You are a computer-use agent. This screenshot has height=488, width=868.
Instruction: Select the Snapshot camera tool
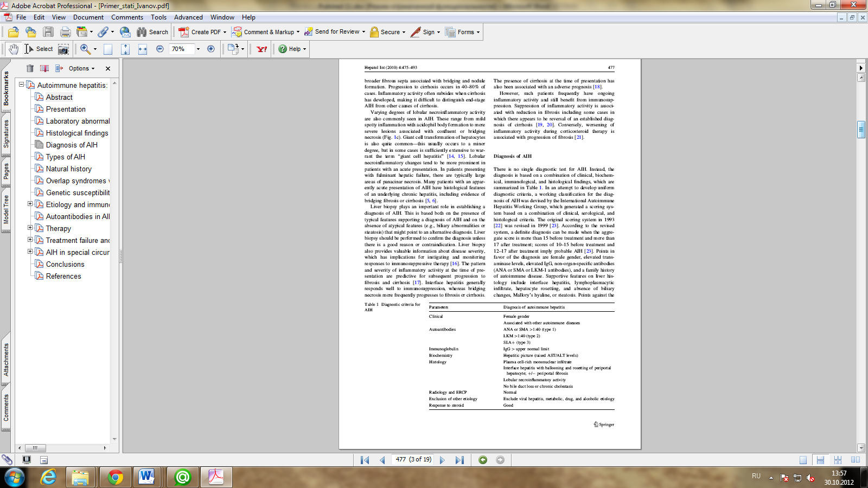(x=63, y=49)
